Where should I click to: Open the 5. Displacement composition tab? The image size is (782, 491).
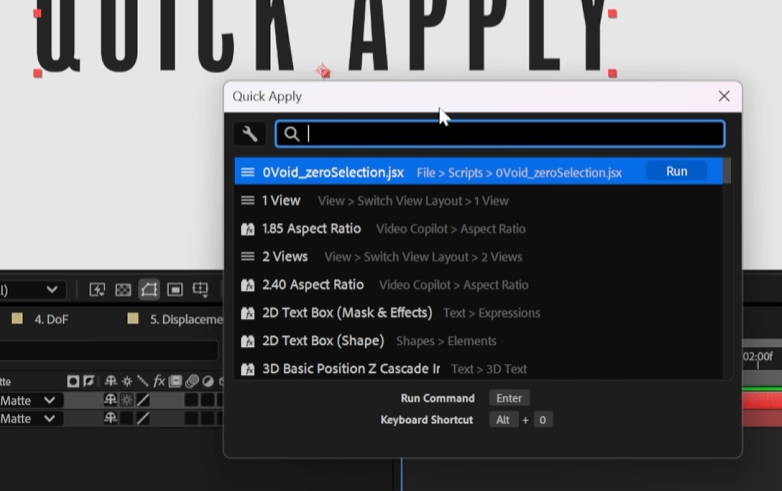[x=186, y=320]
